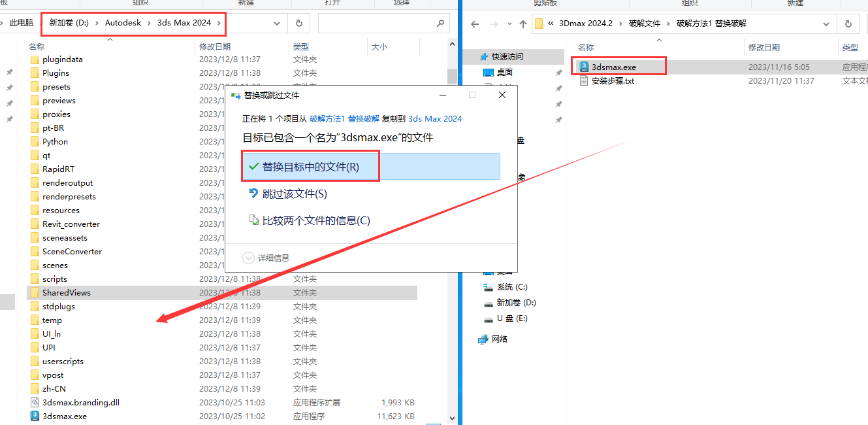The image size is (868, 425).
Task: Open 桌面 in right navigation pane
Action: click(505, 73)
